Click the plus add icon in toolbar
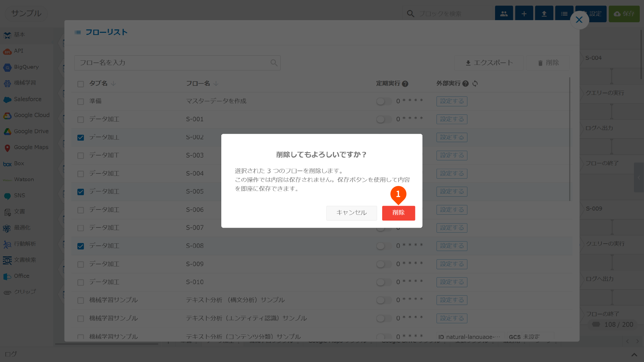 point(524,14)
